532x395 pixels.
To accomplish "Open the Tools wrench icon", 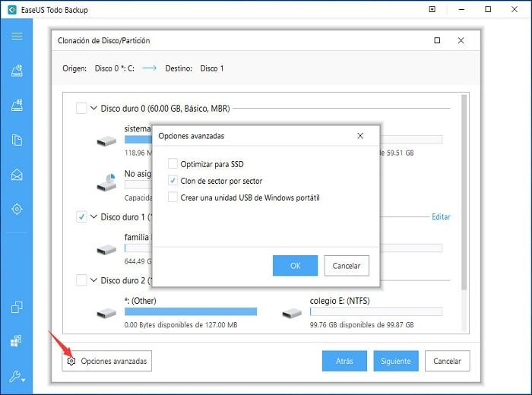I will (x=17, y=376).
